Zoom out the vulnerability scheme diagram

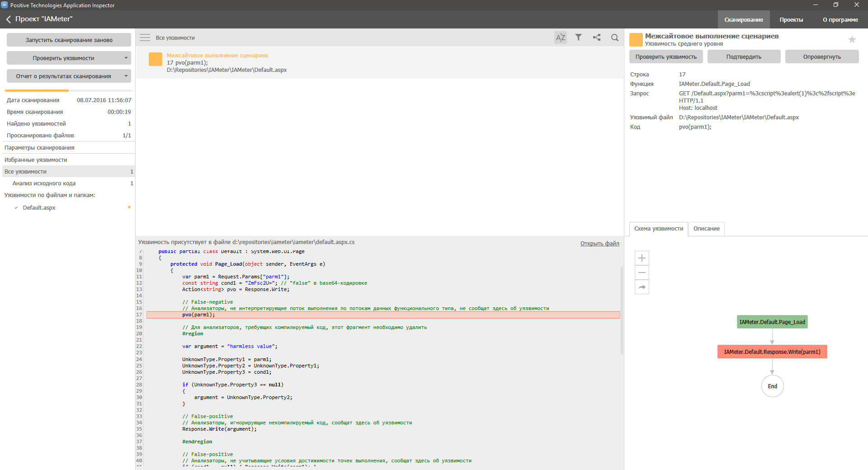click(642, 273)
